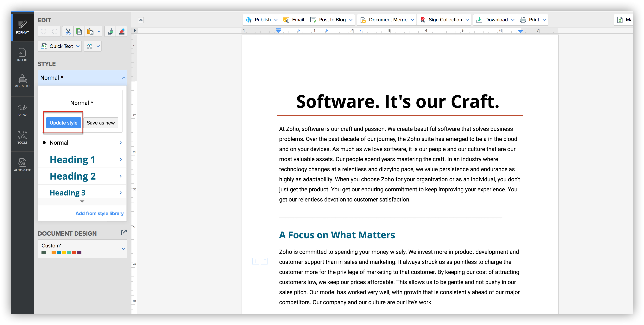This screenshot has height=325, width=644.
Task: Open the Quick Text dropdown
Action: pyautogui.click(x=60, y=46)
